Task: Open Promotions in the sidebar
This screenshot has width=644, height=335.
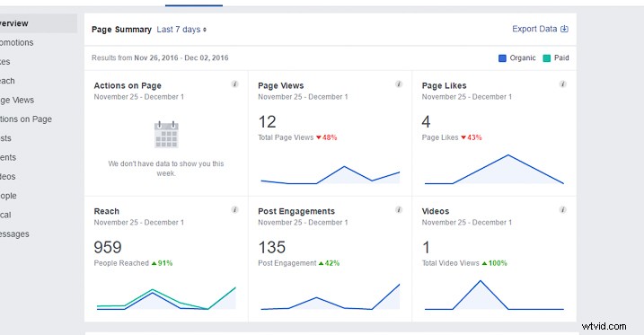Action: (16, 43)
